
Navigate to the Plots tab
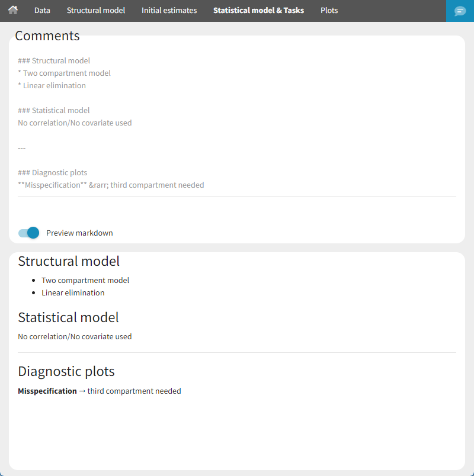(329, 10)
